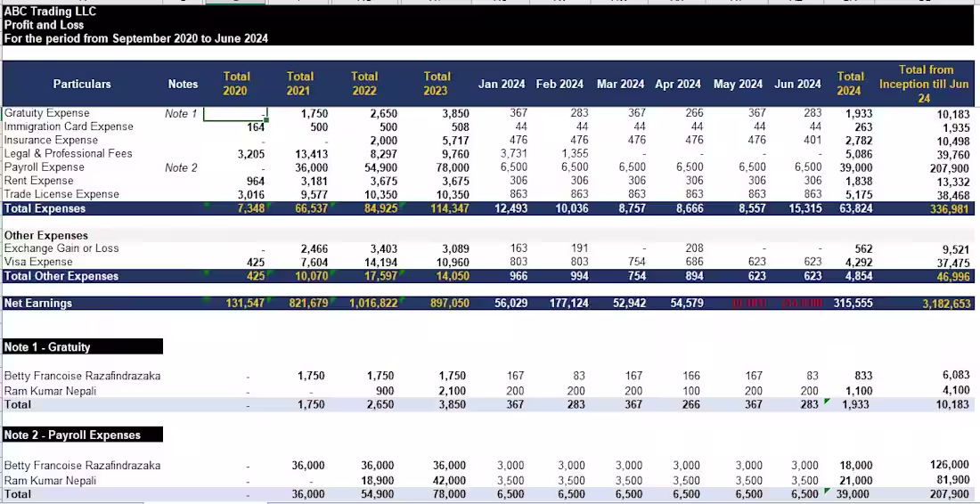Click the 'Payroll Expense' row label
The width and height of the screenshot is (980, 504).
point(44,167)
